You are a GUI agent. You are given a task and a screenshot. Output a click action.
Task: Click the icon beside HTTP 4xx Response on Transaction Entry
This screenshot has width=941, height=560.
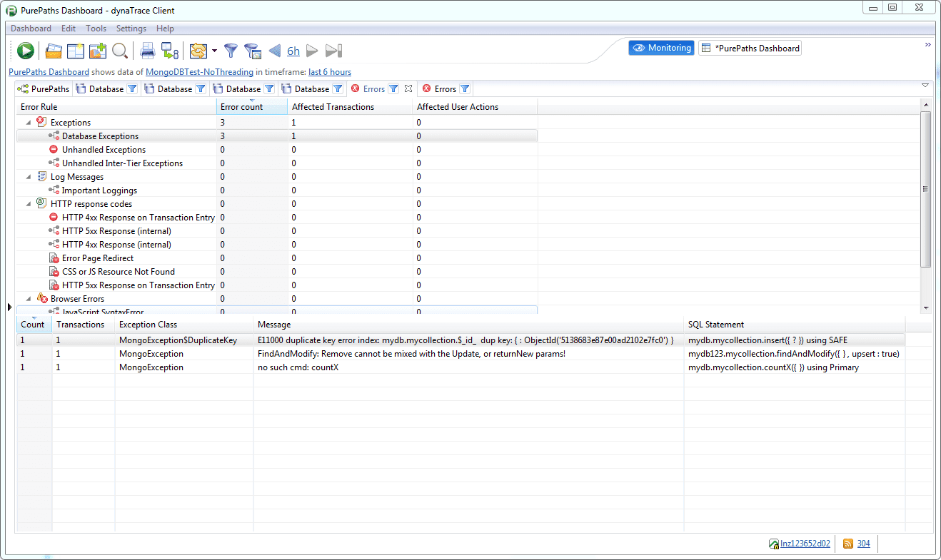pos(54,218)
